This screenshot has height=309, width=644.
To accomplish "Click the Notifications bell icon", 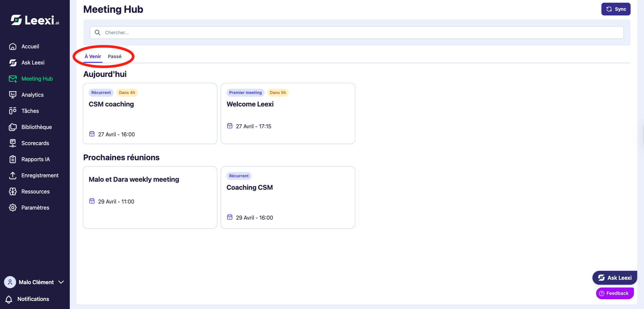I will [x=9, y=299].
